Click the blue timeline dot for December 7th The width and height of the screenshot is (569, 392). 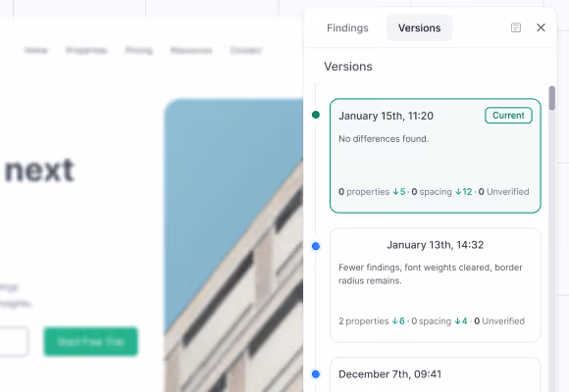pyautogui.click(x=316, y=373)
